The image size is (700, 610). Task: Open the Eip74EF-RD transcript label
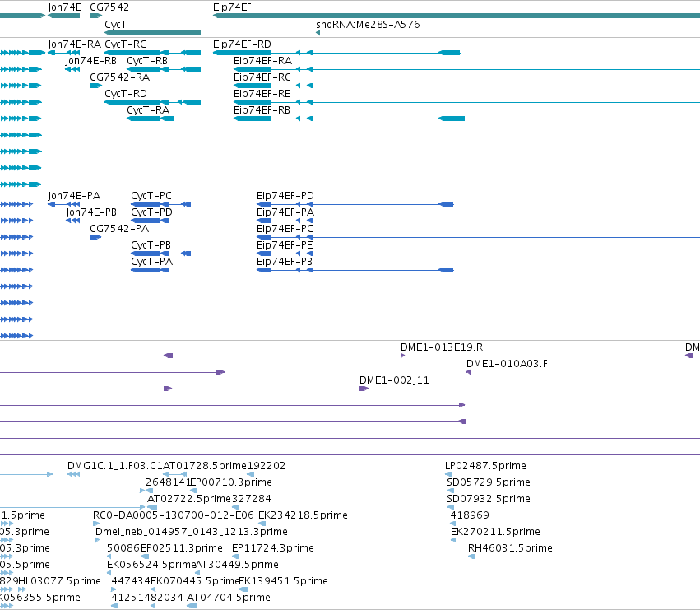(x=242, y=44)
